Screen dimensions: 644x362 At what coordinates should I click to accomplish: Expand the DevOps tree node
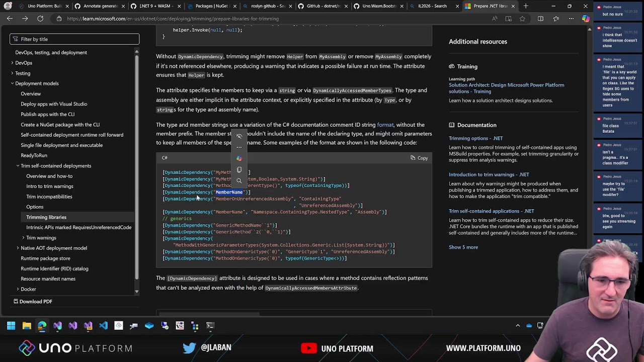pyautogui.click(x=12, y=63)
